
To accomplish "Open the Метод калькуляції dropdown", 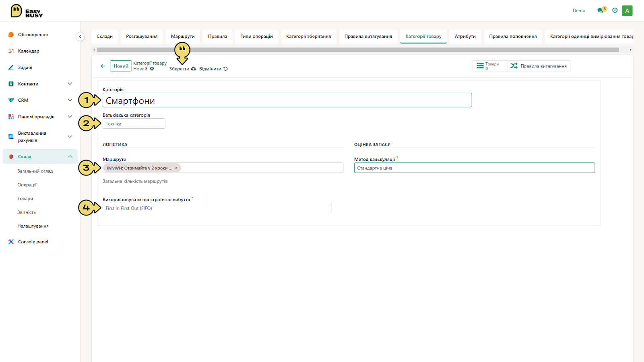I will coord(475,168).
